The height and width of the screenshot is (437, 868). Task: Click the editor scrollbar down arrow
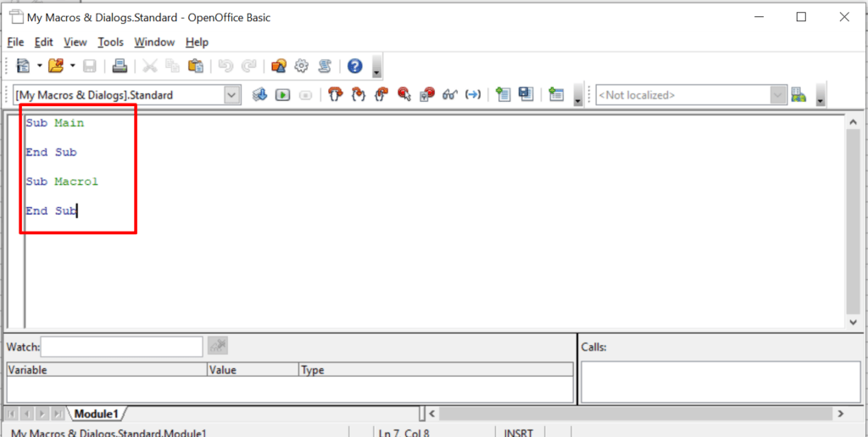coord(854,322)
